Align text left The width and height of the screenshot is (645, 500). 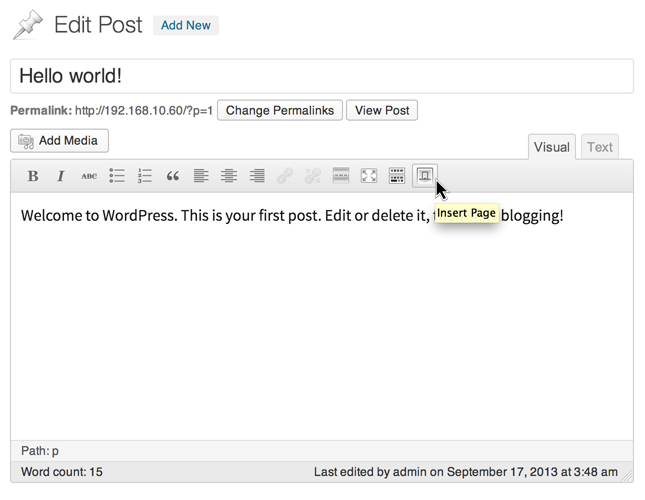coord(201,176)
